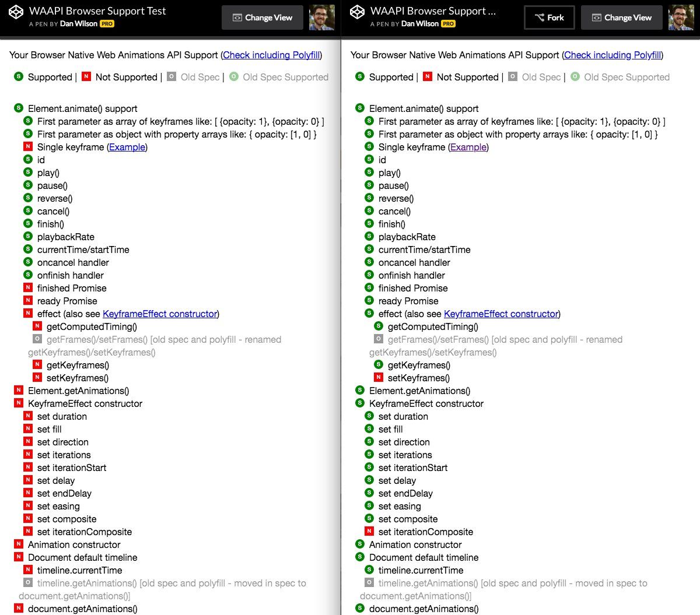Click the Fork button
This screenshot has height=615, width=700.
[549, 17]
